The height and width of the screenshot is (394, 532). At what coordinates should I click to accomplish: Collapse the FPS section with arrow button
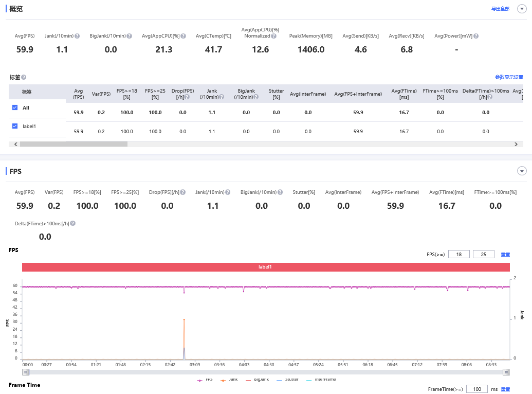click(x=522, y=171)
